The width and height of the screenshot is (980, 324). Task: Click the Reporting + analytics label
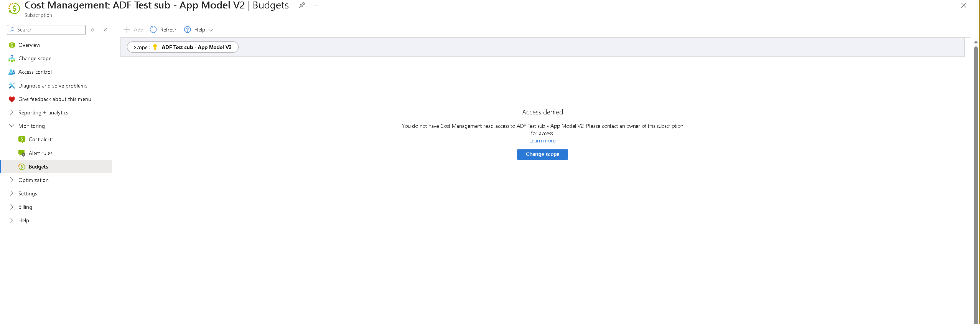[x=43, y=112]
